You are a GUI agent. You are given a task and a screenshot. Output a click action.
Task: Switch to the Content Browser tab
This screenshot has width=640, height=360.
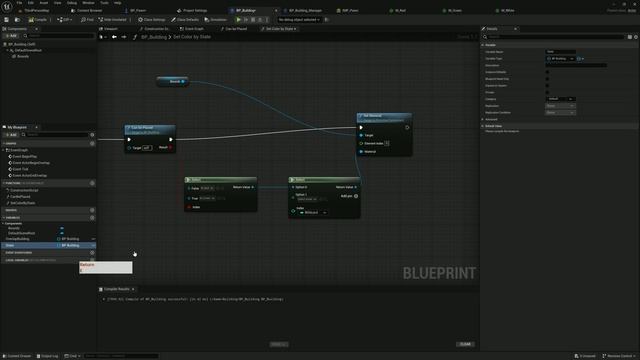click(87, 11)
